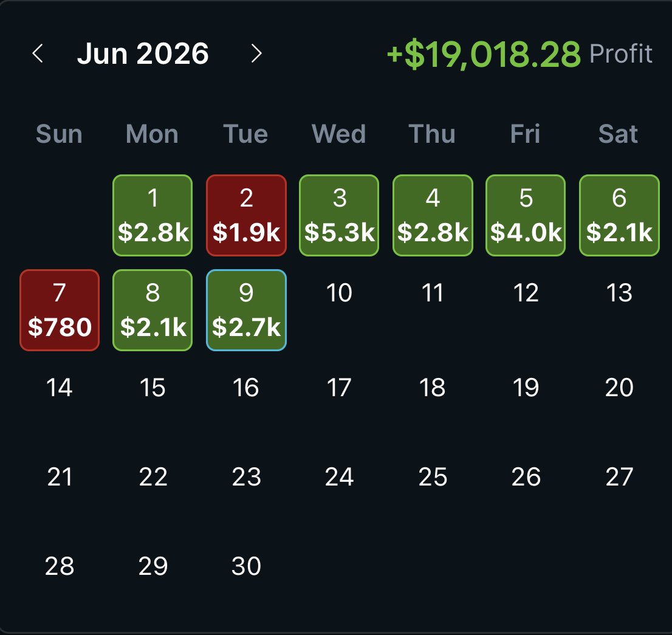Pick date 13 on the calendar
The width and height of the screenshot is (672, 635).
coord(619,293)
